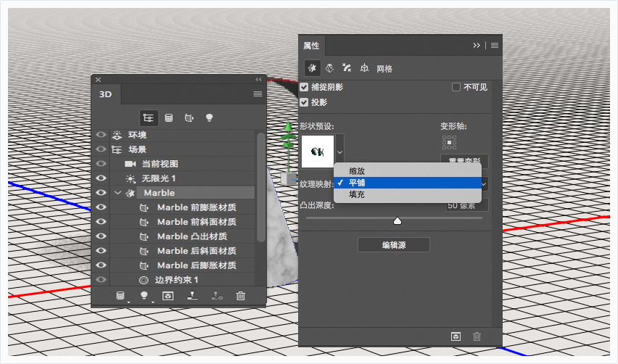This screenshot has width=618, height=364.
Task: Close the 3D panel
Action: pyautogui.click(x=98, y=80)
